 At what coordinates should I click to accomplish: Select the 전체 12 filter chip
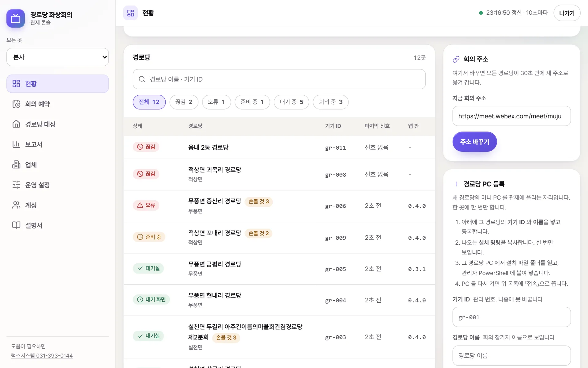pos(149,102)
